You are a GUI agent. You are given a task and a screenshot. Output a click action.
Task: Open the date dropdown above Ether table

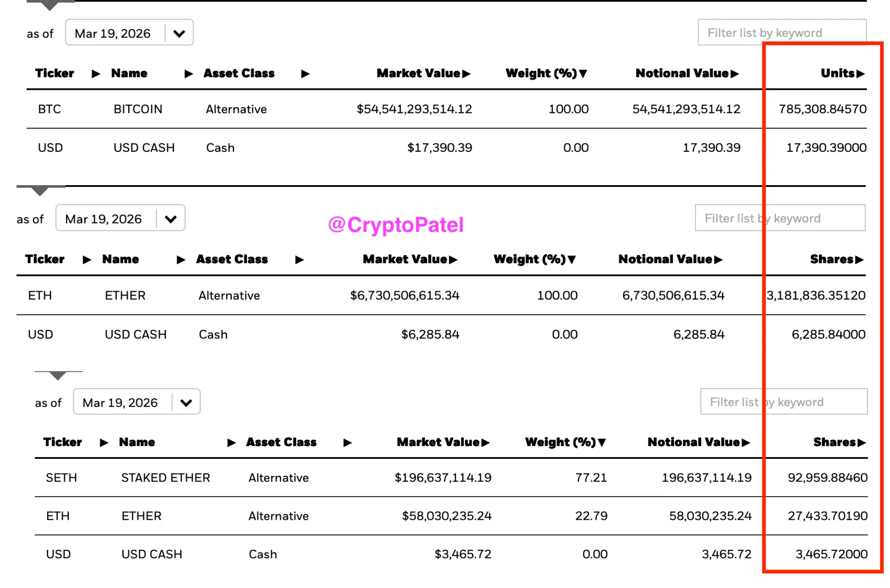click(x=170, y=219)
